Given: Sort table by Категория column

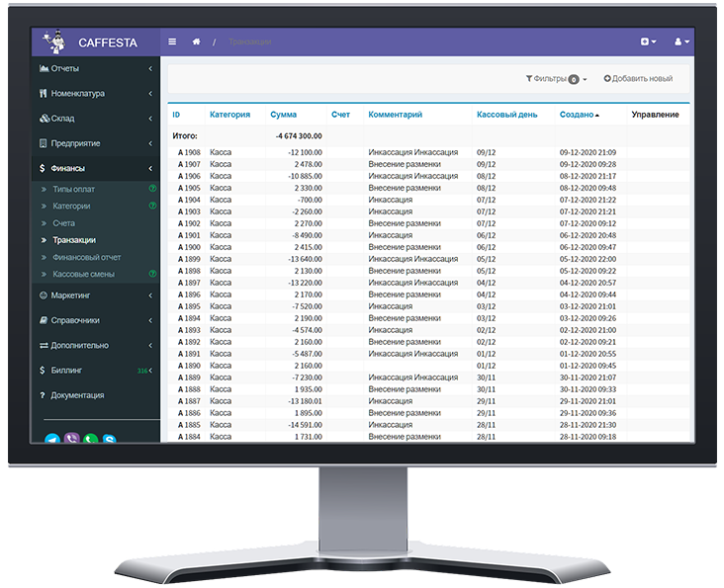Looking at the screenshot, I should coord(229,115).
